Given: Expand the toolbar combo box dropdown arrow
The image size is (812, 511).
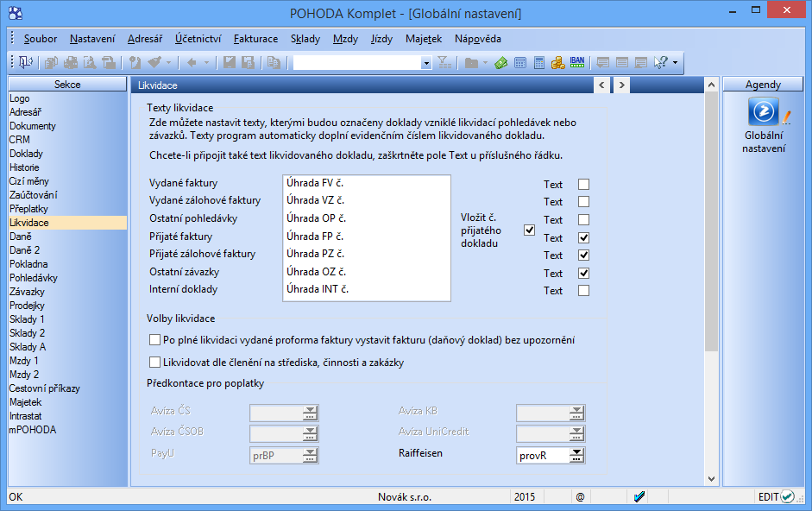Looking at the screenshot, I should pyautogui.click(x=426, y=63).
